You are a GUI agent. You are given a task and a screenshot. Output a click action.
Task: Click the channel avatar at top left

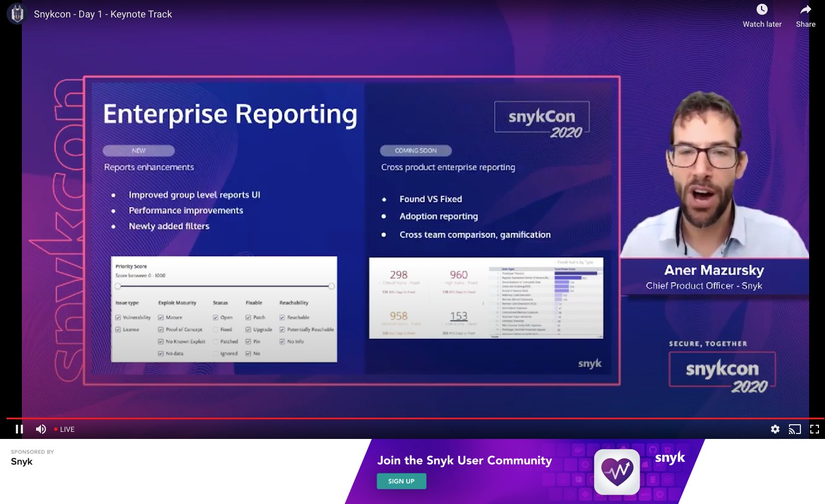[x=16, y=14]
